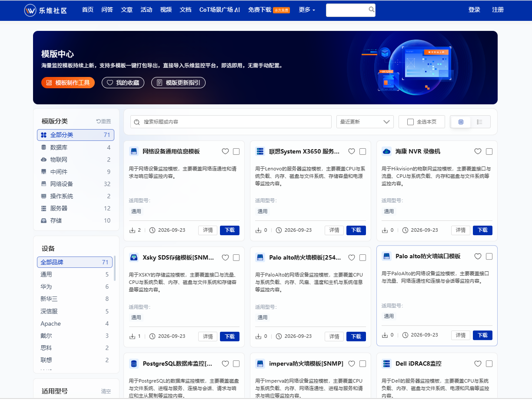The width and height of the screenshot is (532, 400).
Task: Click 清空 in 适用型号 panel
Action: 106,391
